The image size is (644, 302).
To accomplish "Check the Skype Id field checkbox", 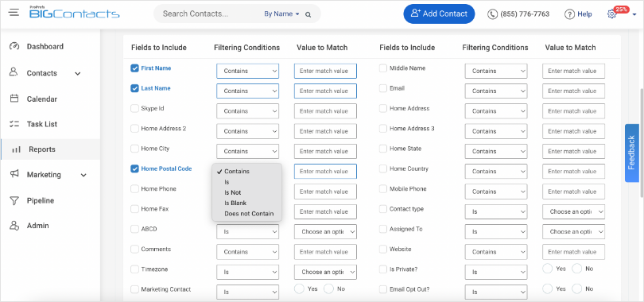I will 134,108.
